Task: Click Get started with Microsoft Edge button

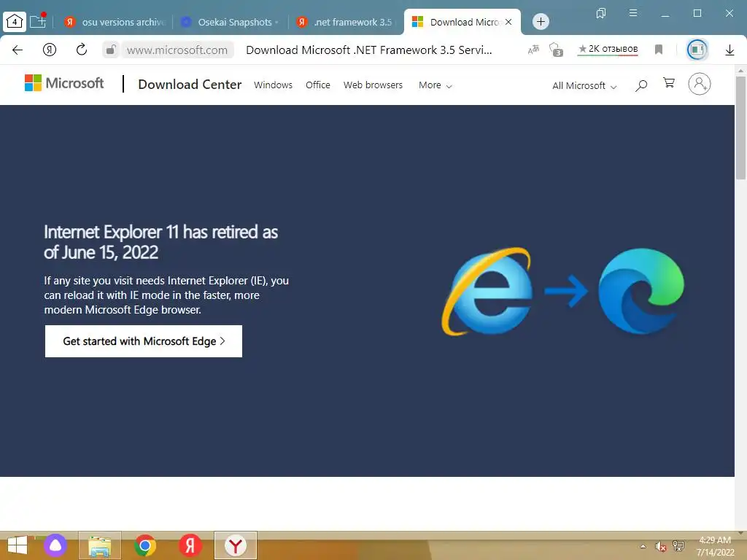Action: [x=144, y=341]
